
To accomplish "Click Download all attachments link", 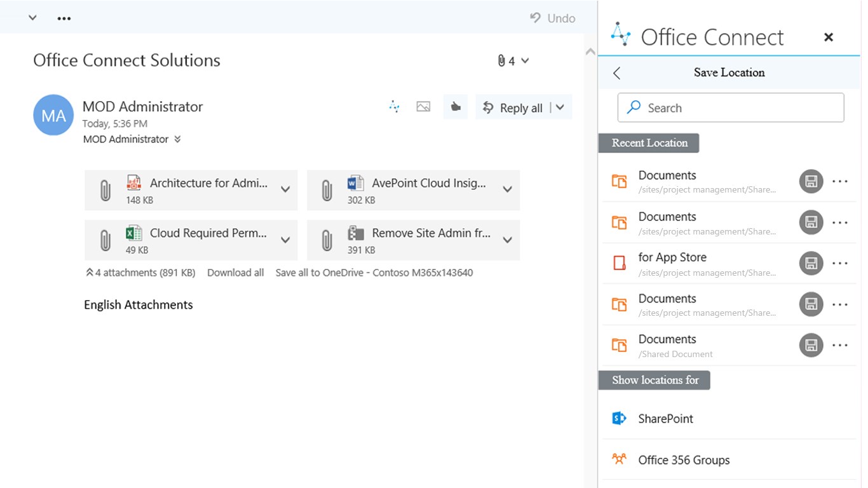I will [x=235, y=273].
